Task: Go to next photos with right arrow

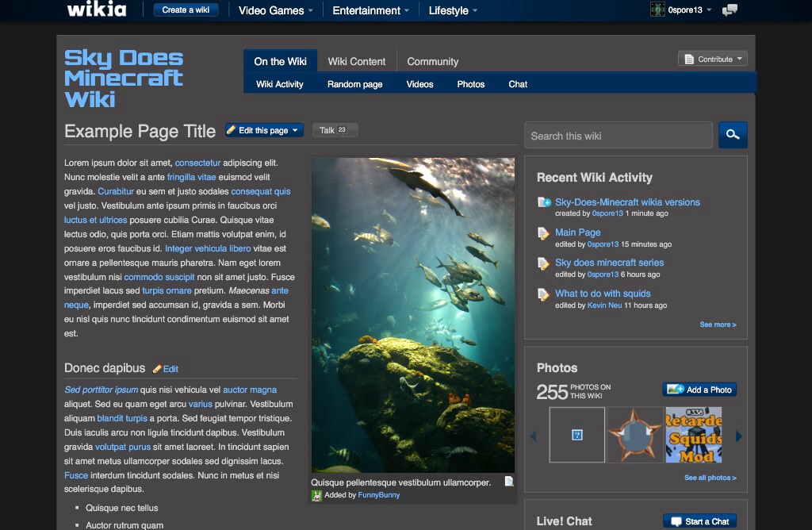Action: pyautogui.click(x=739, y=436)
